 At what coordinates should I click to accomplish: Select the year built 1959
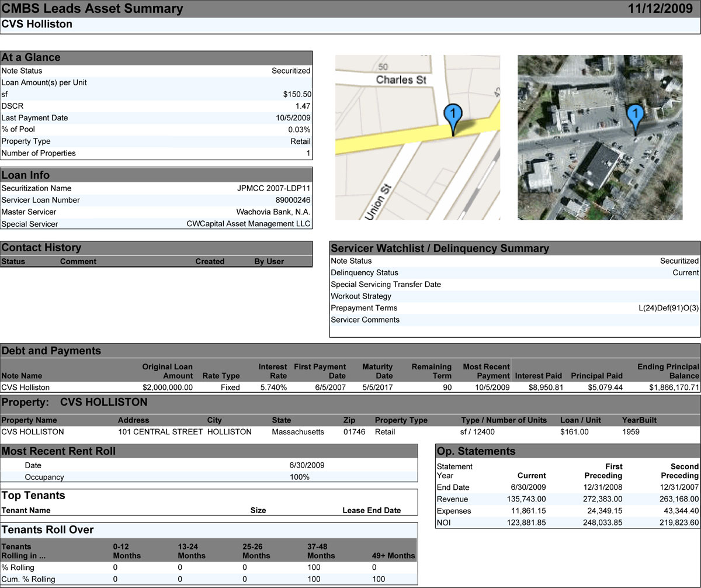(631, 432)
